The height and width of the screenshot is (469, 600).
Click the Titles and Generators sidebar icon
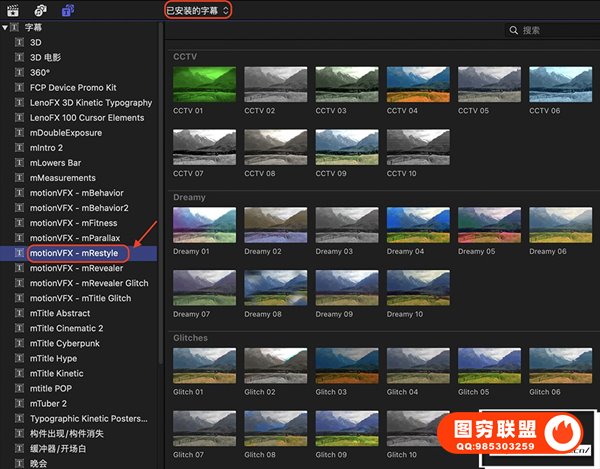(x=67, y=10)
